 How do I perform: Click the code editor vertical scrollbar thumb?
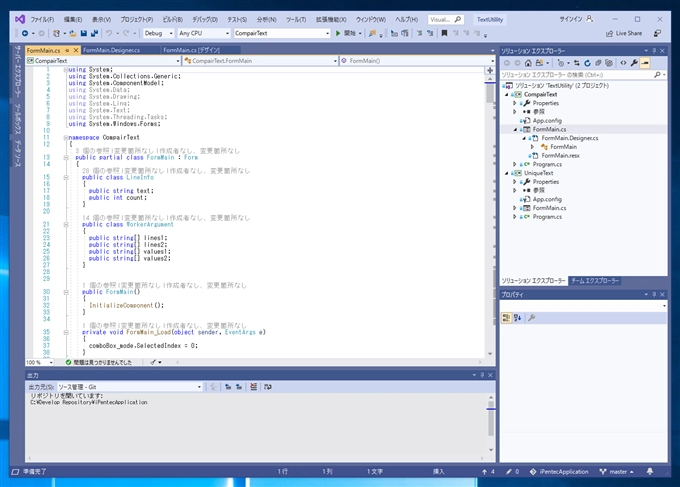point(490,93)
